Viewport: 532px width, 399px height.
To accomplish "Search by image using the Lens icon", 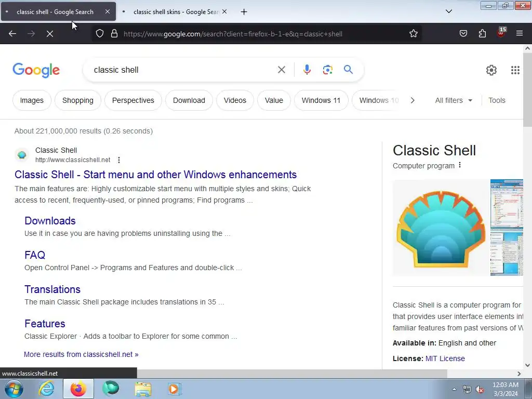I will click(x=327, y=70).
